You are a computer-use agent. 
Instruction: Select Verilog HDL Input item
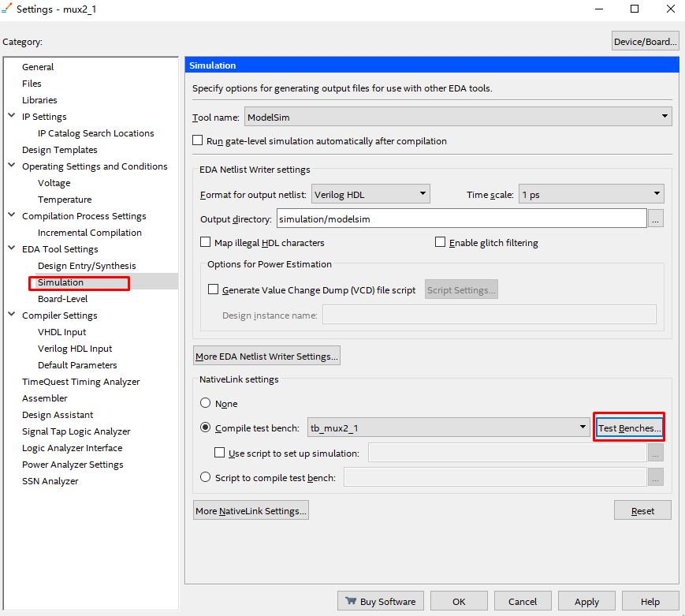click(75, 349)
